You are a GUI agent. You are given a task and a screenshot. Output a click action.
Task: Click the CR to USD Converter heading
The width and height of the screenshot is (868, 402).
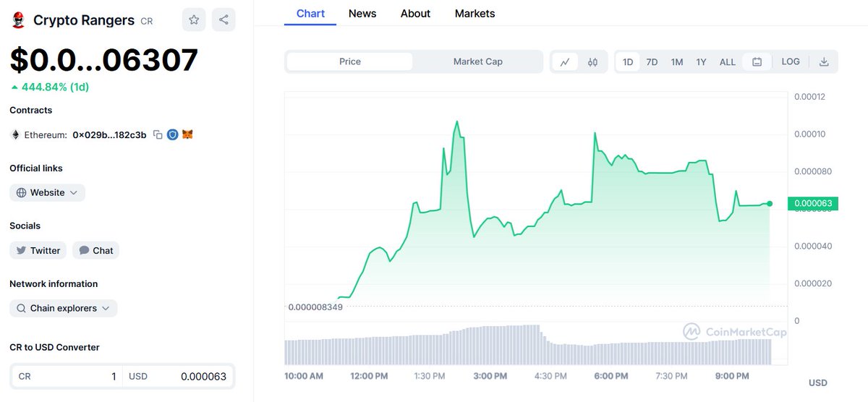click(54, 347)
